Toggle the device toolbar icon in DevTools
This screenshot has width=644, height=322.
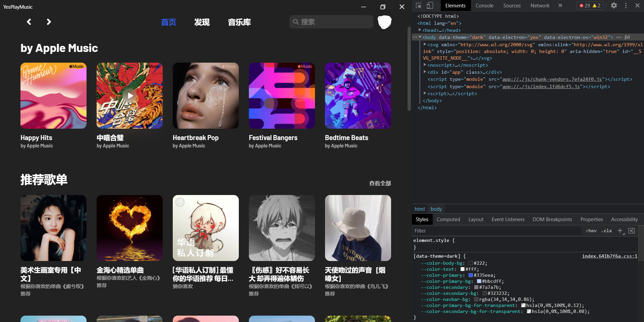[430, 6]
